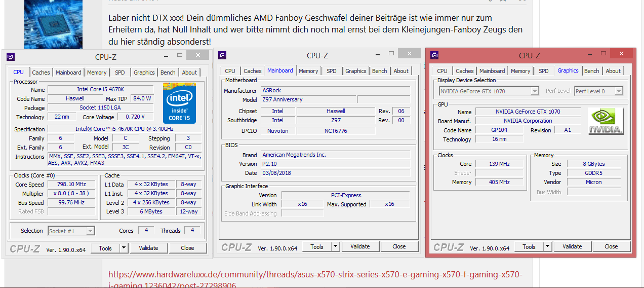Open SPD tab in the CPU window
This screenshot has width=644, height=288.
[120, 73]
